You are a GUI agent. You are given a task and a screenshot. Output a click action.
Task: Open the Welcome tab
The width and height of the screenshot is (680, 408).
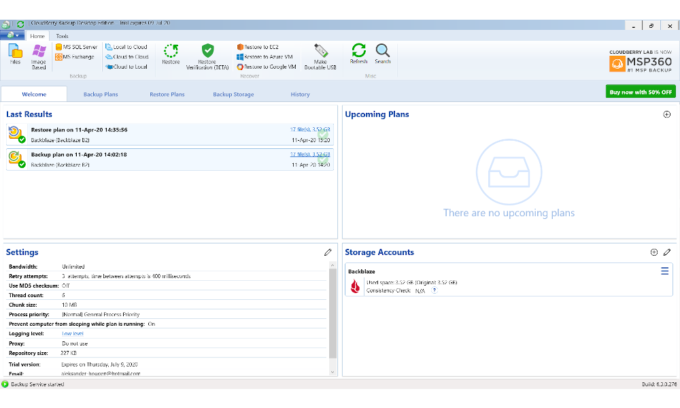click(34, 94)
